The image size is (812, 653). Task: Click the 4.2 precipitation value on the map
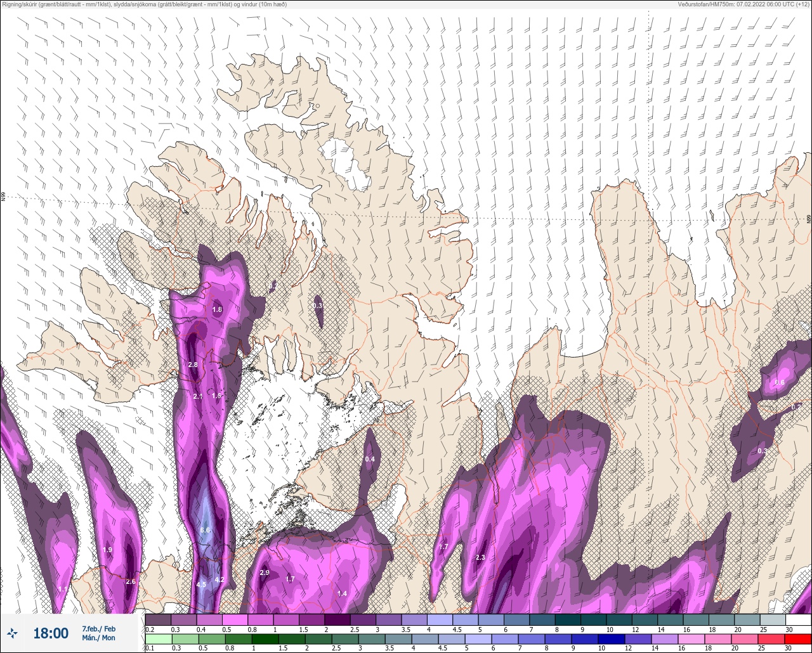tap(220, 579)
